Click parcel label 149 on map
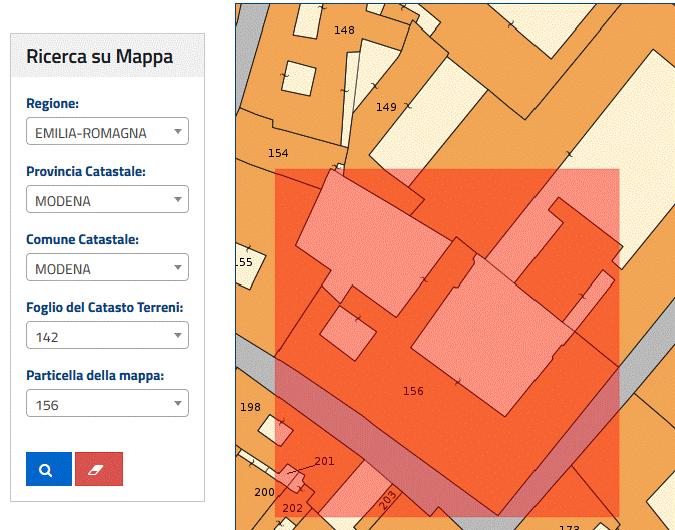Image resolution: width=675 pixels, height=530 pixels. pos(386,107)
